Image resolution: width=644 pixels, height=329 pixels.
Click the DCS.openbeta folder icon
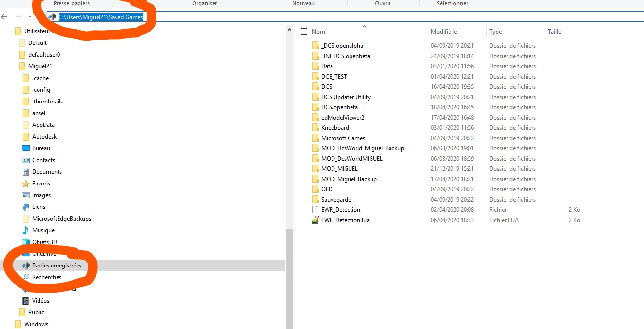point(315,107)
